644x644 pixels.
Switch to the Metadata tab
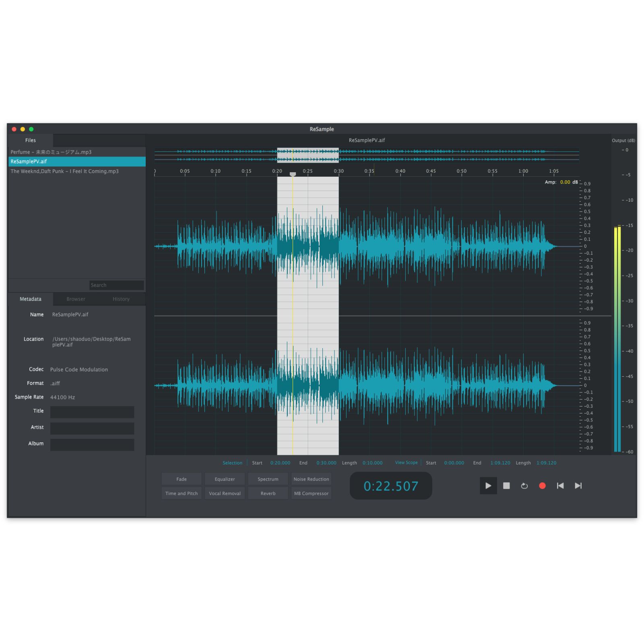[31, 299]
